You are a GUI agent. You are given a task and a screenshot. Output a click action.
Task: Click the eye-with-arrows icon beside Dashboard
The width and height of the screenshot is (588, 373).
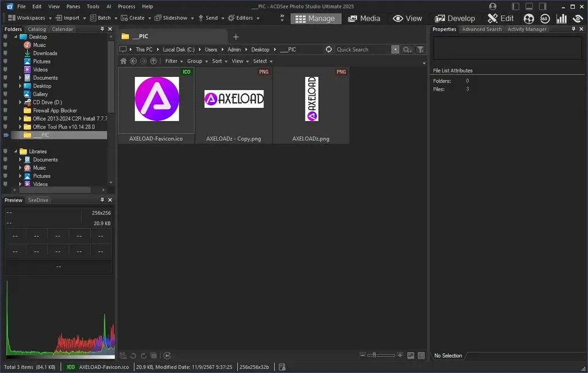pos(578,19)
